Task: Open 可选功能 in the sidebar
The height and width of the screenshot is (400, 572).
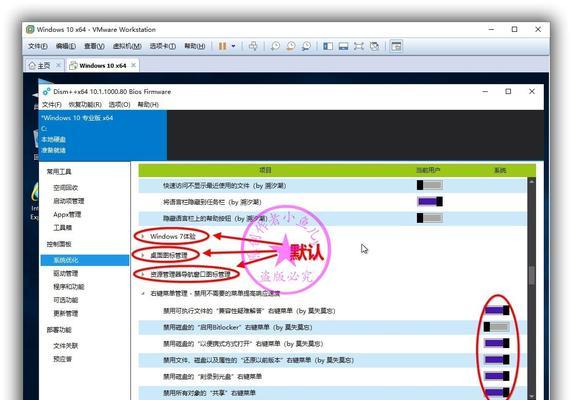Action: tap(66, 300)
